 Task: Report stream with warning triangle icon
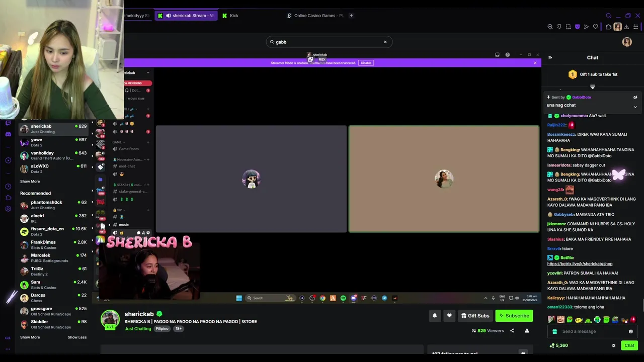coord(527,330)
